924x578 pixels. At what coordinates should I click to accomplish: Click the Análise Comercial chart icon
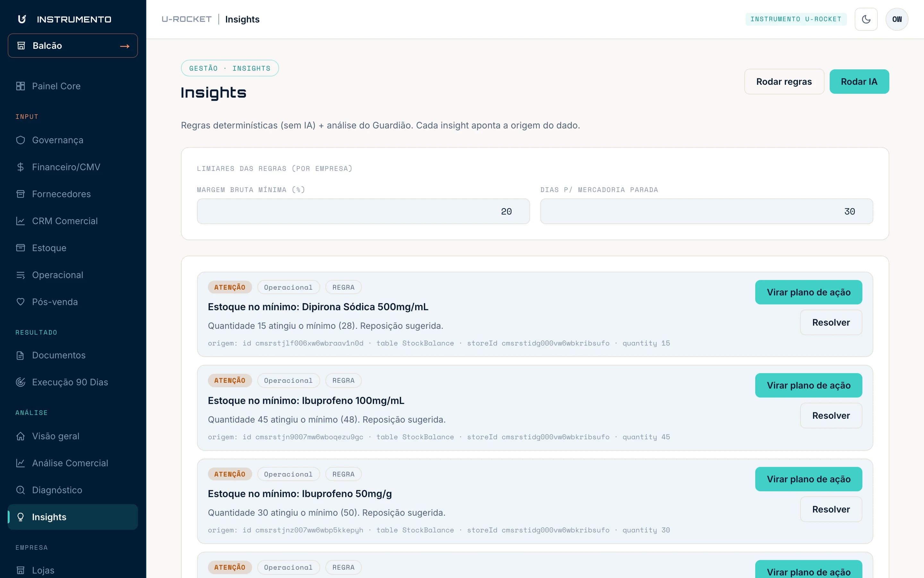tap(21, 463)
